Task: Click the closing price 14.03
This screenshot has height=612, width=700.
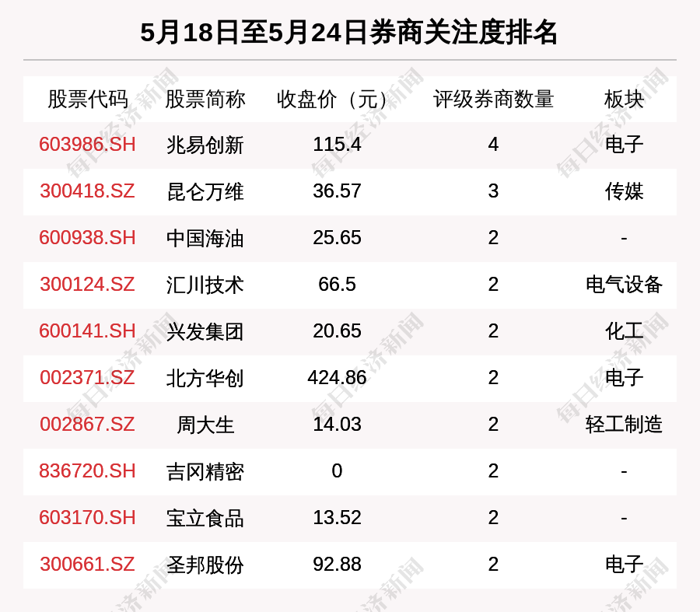Action: pos(337,425)
